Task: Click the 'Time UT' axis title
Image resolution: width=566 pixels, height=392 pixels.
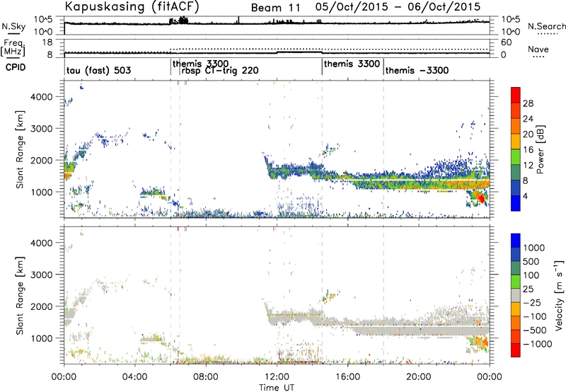Action: coord(277,388)
